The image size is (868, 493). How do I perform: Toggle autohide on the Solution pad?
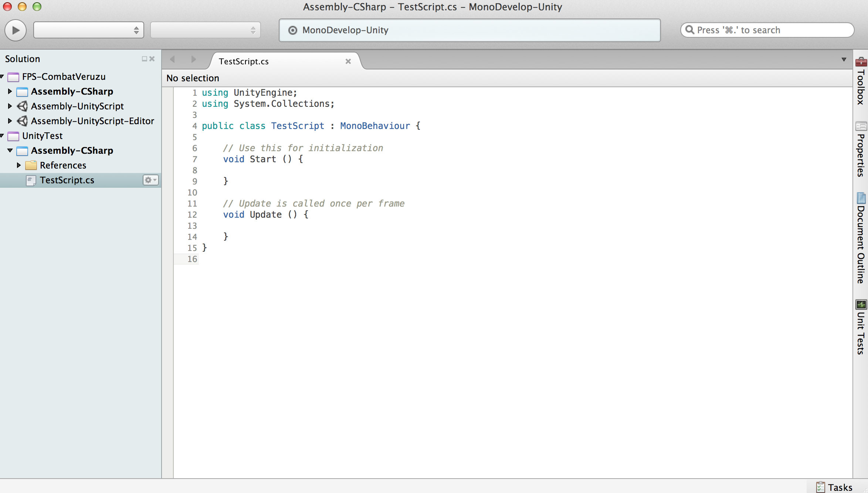coord(144,59)
